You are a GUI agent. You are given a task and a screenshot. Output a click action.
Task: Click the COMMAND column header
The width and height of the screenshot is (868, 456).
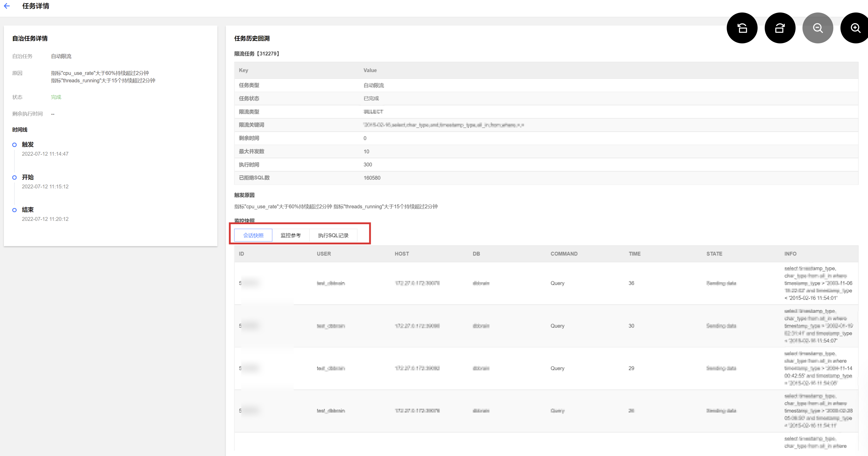pyautogui.click(x=564, y=254)
